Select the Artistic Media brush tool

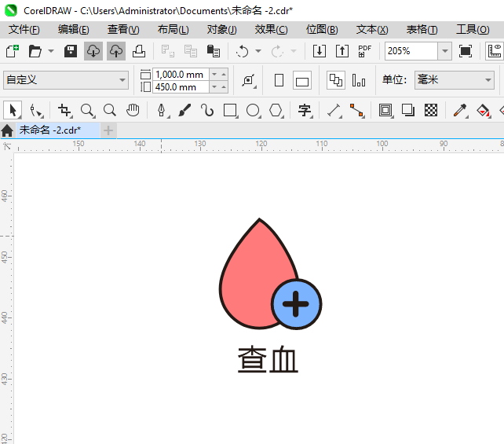[x=184, y=110]
